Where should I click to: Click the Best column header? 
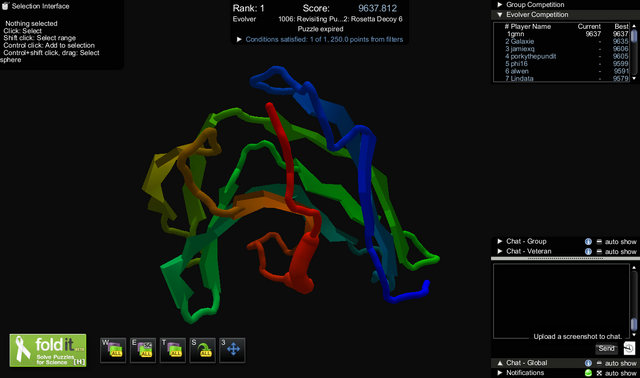[x=621, y=27]
